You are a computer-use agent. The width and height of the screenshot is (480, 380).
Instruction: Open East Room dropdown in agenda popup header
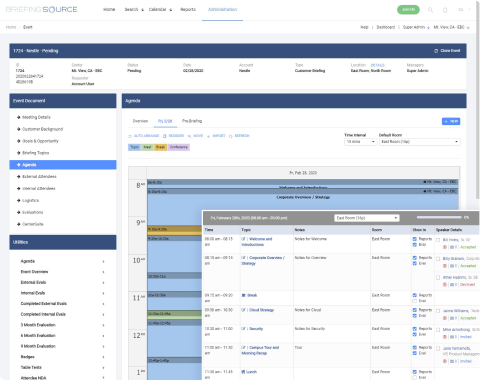click(x=367, y=218)
